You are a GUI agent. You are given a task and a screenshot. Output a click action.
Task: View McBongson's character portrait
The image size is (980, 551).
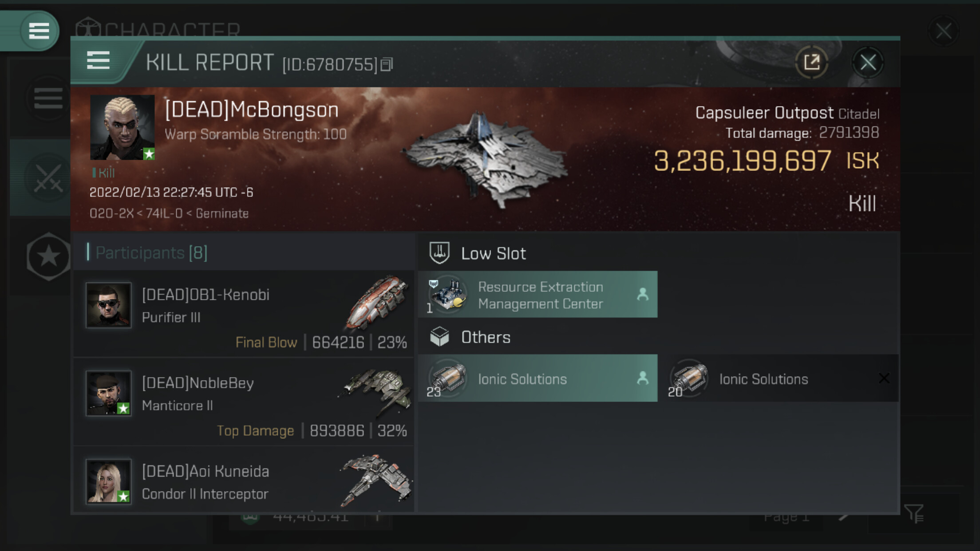122,127
